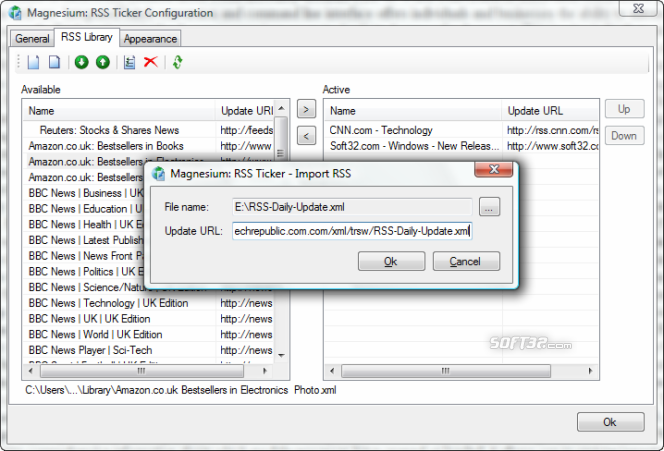Select 'Soft32.com - Windows - New Releas...' row

(462, 146)
